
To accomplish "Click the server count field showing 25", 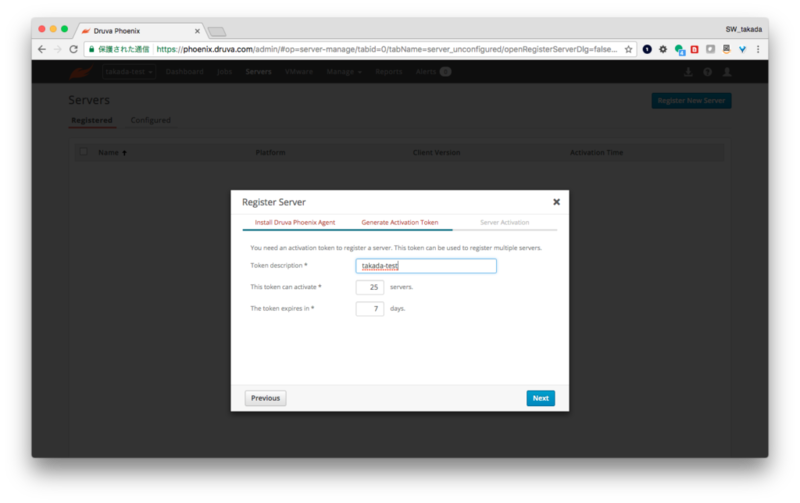I will tap(370, 287).
